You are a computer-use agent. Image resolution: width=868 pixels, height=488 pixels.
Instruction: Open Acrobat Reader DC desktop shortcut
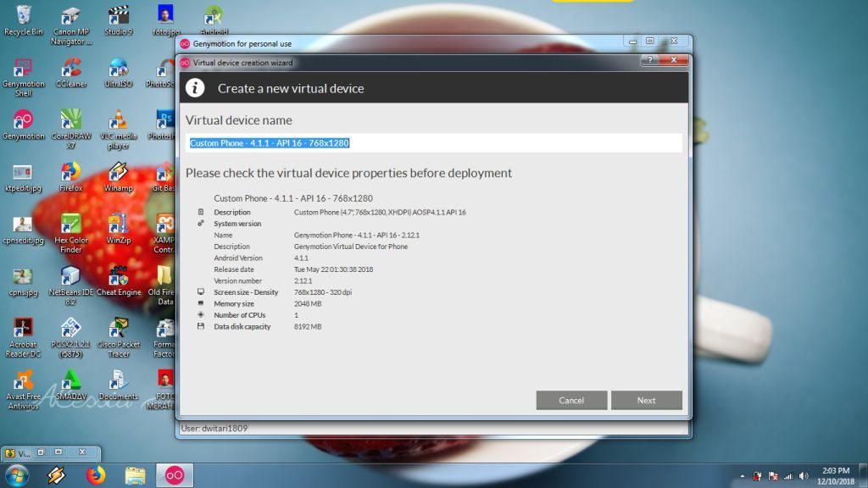point(23,337)
